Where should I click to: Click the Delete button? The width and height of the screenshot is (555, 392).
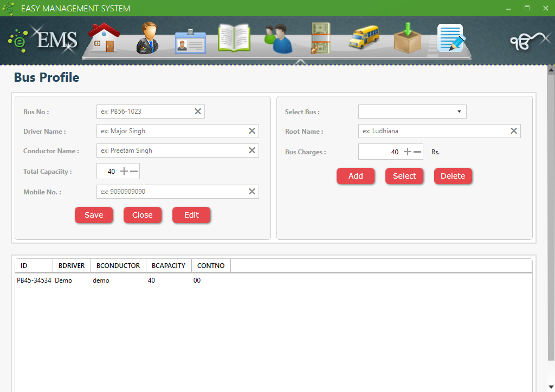point(453,176)
